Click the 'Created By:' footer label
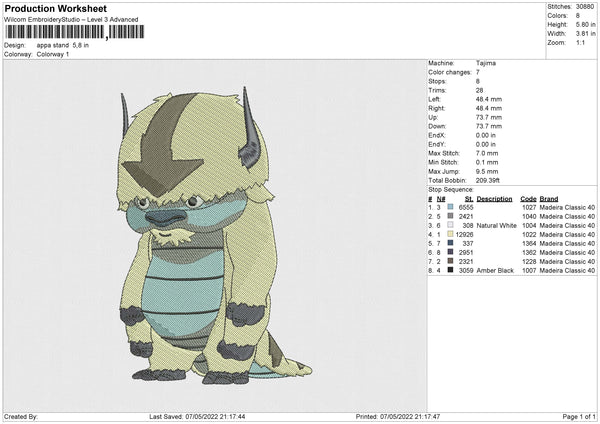This screenshot has width=600, height=424. (x=21, y=416)
